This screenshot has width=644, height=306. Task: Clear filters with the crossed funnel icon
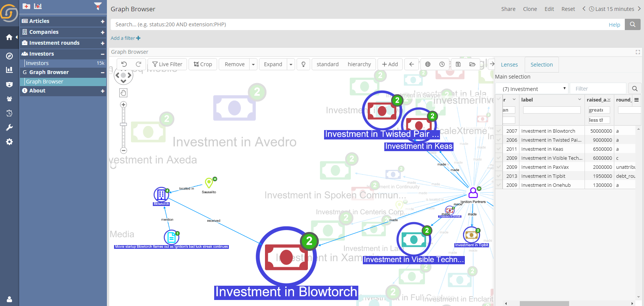(x=98, y=6)
